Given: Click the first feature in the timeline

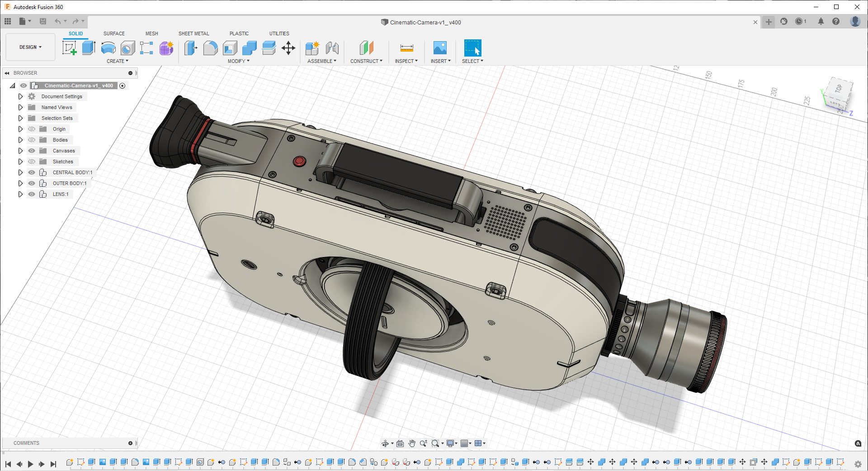Looking at the screenshot, I should point(70,462).
